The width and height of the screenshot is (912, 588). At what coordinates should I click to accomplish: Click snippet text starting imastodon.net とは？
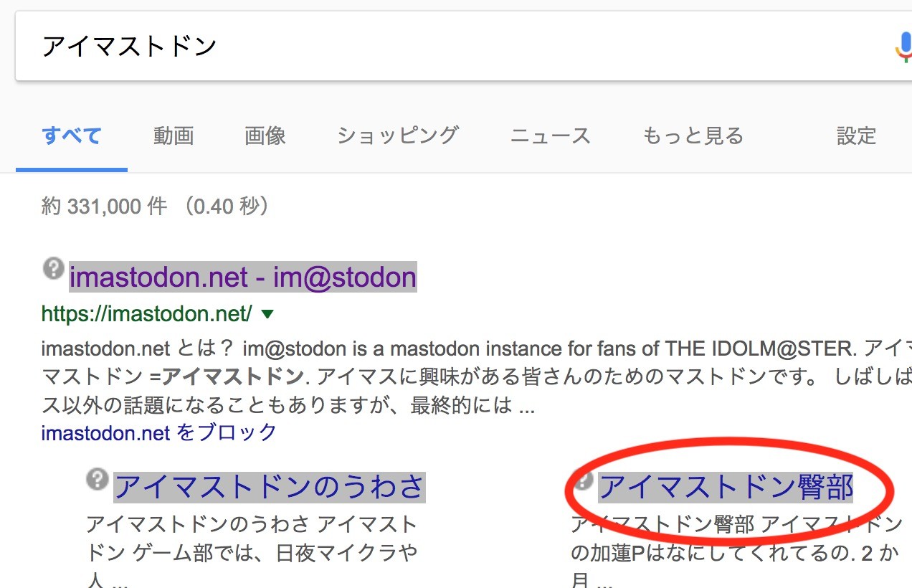(x=477, y=378)
